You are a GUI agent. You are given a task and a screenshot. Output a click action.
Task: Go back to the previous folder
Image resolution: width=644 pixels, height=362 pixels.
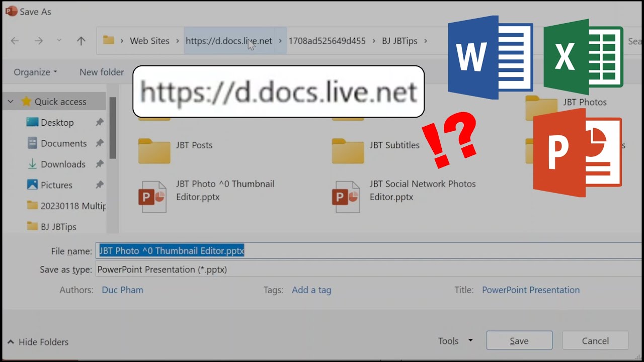point(15,41)
